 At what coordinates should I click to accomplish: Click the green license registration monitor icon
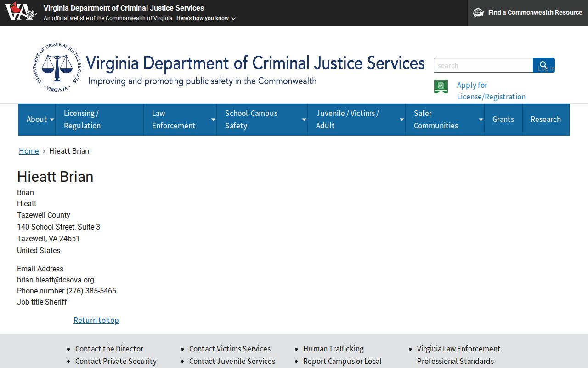coord(441,86)
